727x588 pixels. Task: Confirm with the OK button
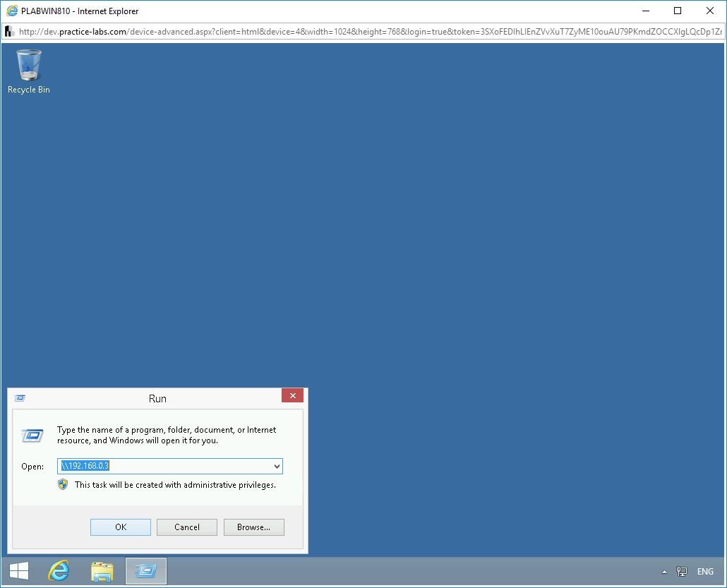120,527
